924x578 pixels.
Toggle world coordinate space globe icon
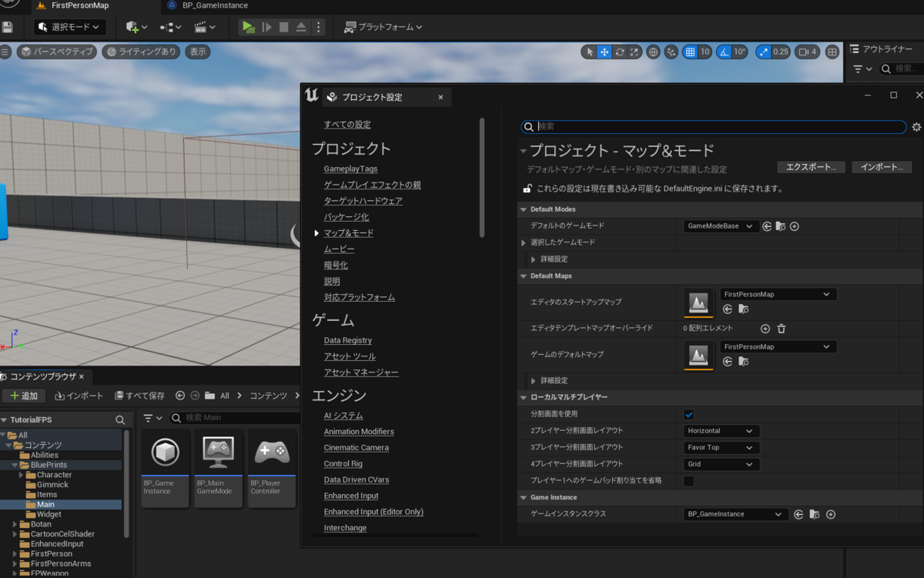(x=653, y=52)
